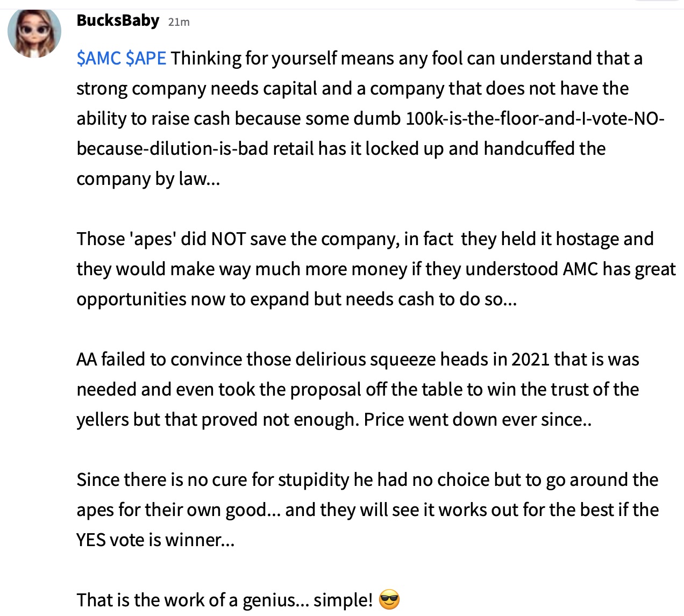Click the paragraph starting "AA failed to convince"
This screenshot has height=616, width=684.
click(x=357, y=389)
